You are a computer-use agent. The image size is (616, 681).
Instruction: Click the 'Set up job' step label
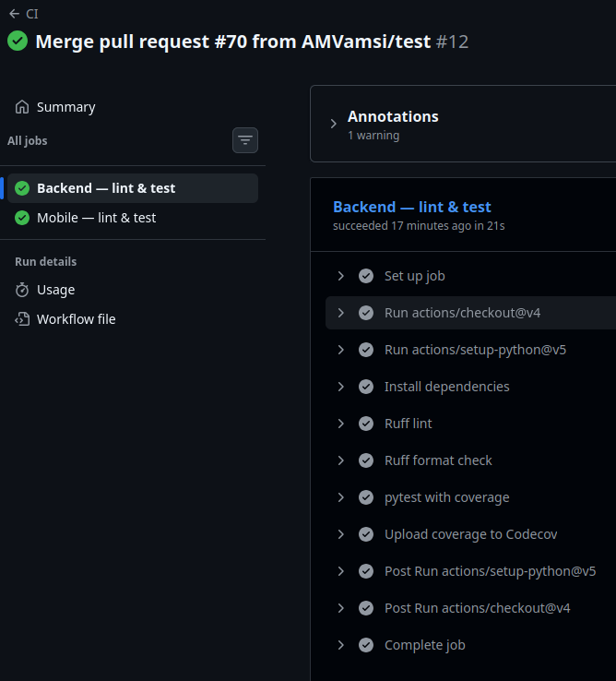[415, 276]
